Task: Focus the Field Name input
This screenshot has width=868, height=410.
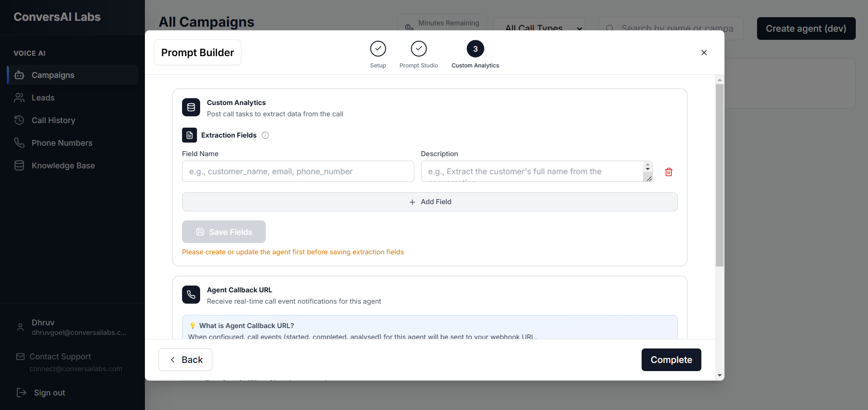Action: tap(298, 172)
